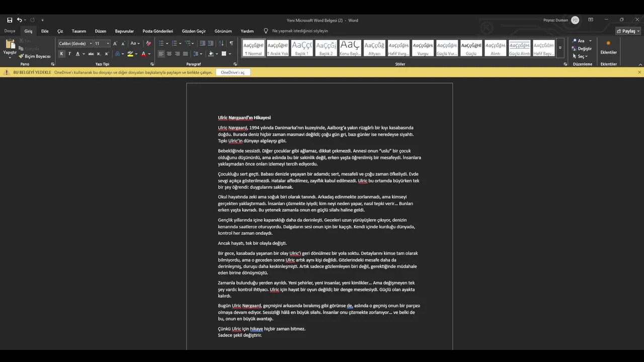Viewport: 644px width, 362px height.
Task: Apply red font color
Action: (143, 54)
